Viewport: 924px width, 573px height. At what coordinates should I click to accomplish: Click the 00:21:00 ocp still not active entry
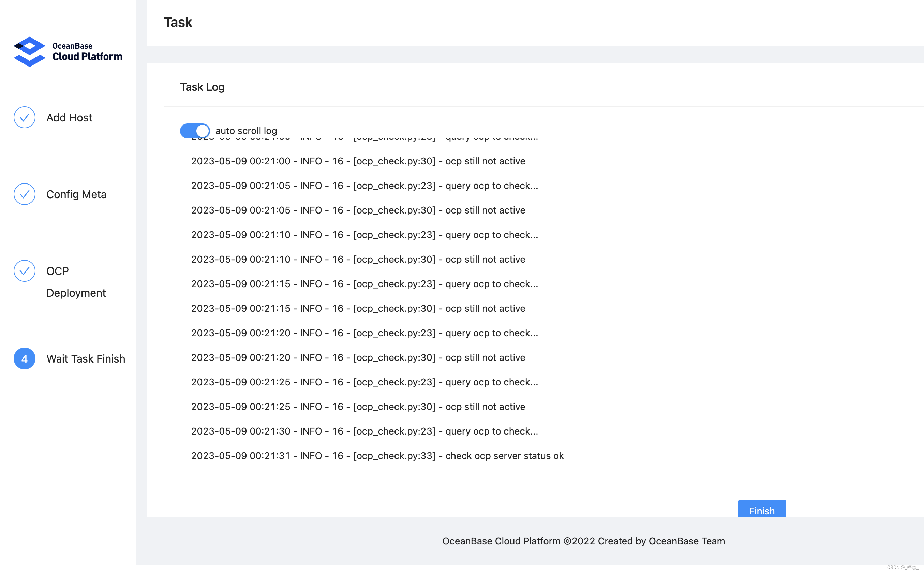[358, 161]
